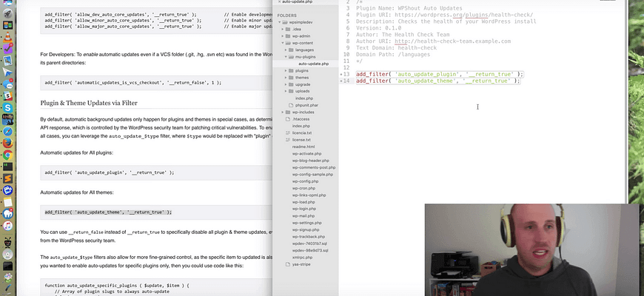Open Safari from the dock

coord(8,132)
